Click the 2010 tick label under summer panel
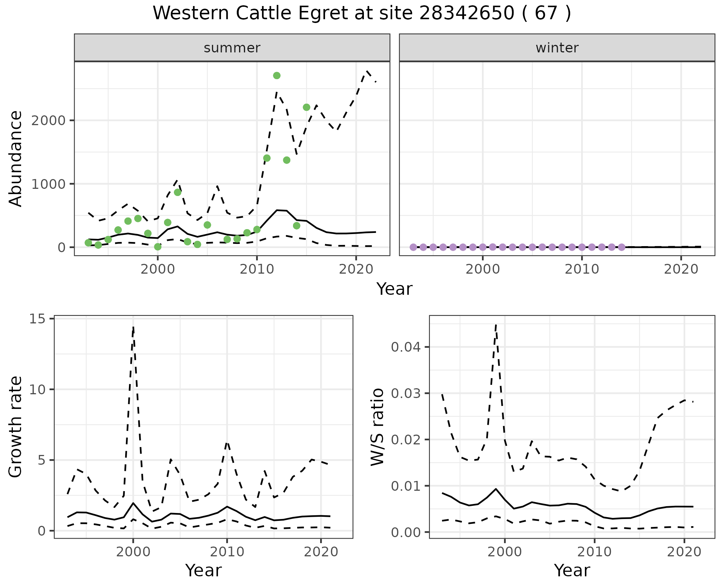The width and height of the screenshot is (724, 588). (x=257, y=269)
